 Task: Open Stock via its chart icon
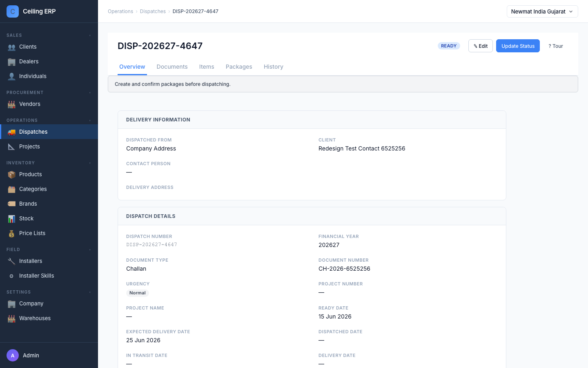[11, 219]
